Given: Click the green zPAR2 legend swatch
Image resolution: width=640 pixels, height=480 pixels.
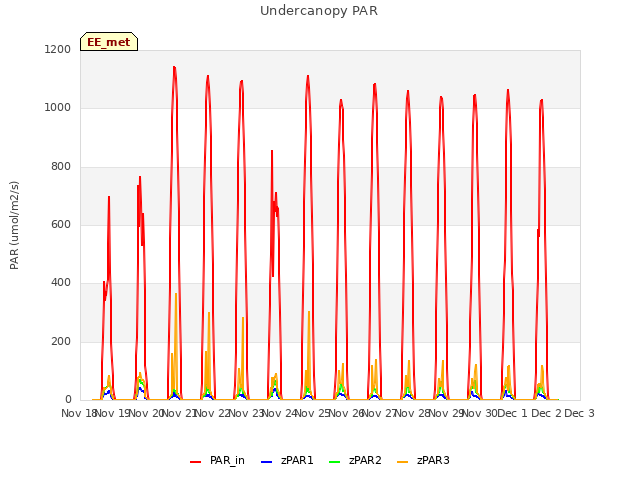Looking at the screenshot, I should coord(334,462).
